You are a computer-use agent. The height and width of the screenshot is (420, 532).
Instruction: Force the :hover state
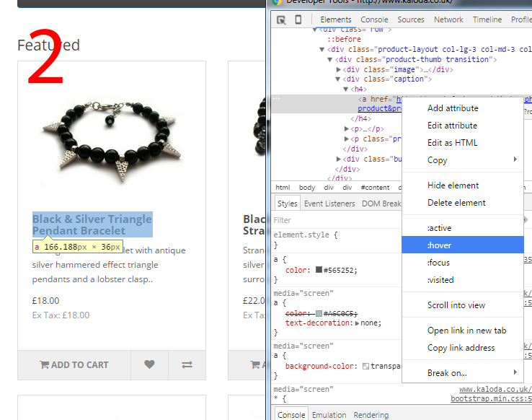(x=463, y=245)
